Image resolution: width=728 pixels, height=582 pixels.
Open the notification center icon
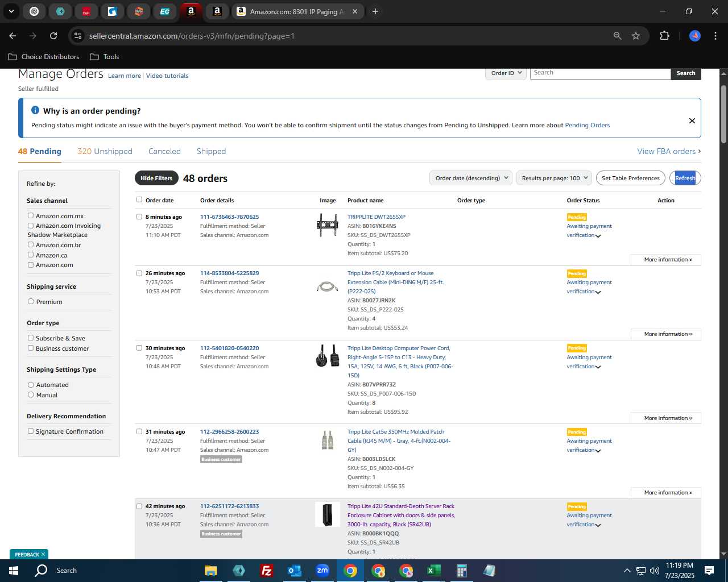[709, 571]
